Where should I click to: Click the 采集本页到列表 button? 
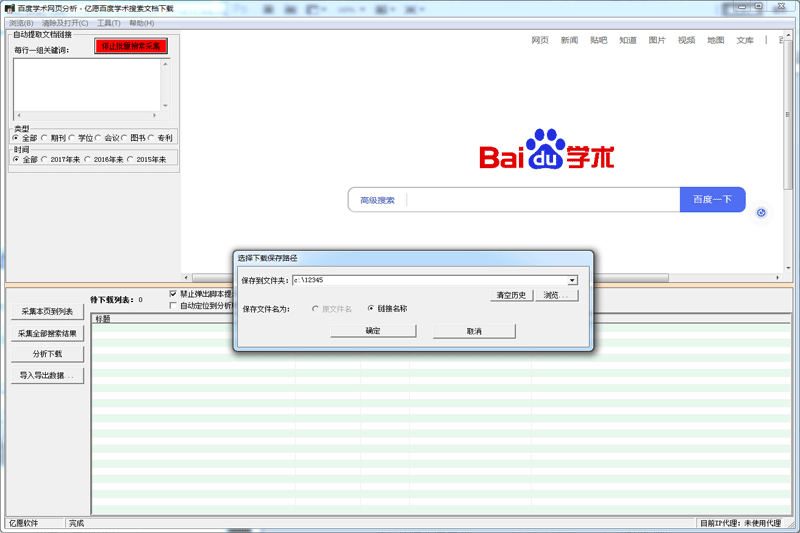47,311
